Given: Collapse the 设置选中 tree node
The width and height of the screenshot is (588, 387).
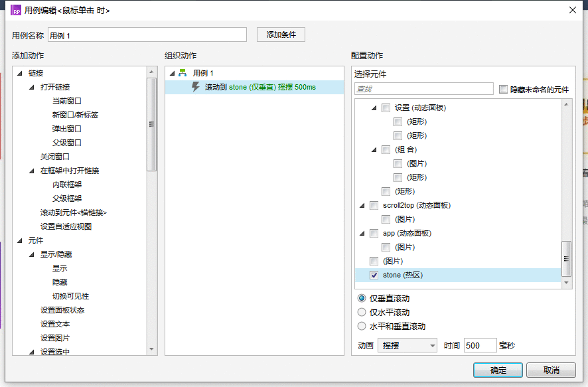Looking at the screenshot, I should (32, 352).
